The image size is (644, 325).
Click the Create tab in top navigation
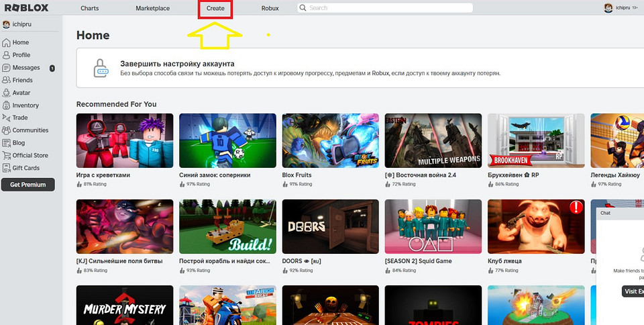[215, 9]
